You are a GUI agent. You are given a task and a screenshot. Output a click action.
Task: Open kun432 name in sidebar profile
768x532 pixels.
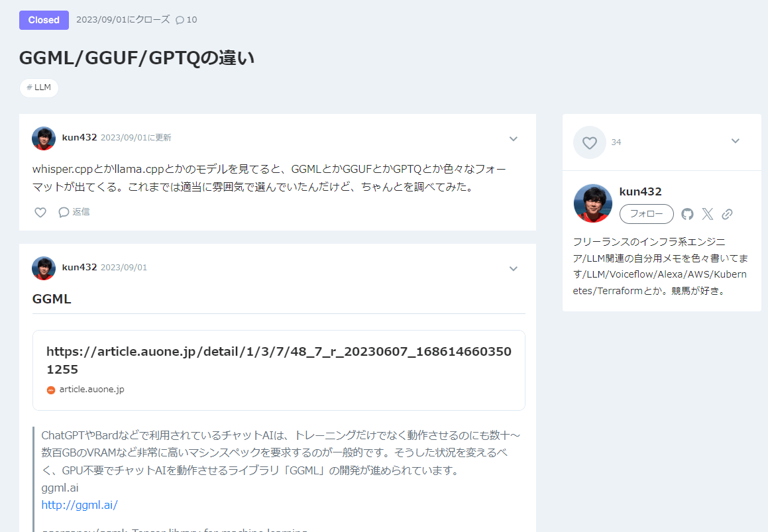640,191
